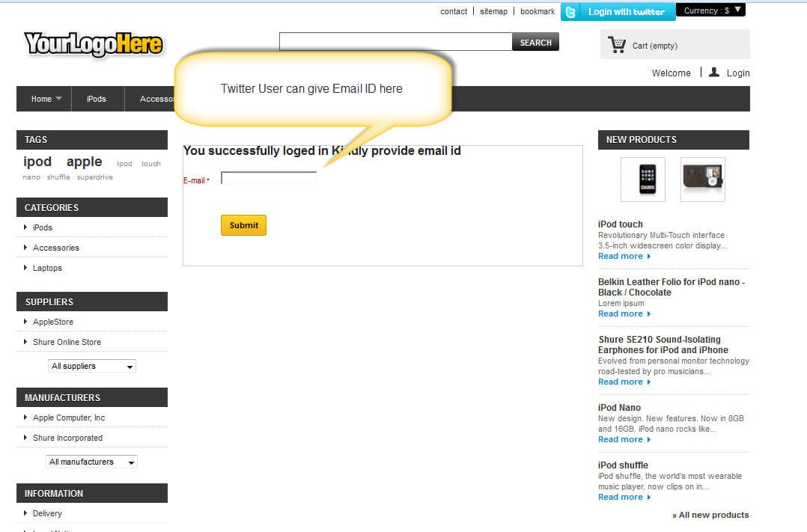Viewport: 807px width, 532px height.
Task: Open the Laptops category
Action: pyautogui.click(x=47, y=268)
